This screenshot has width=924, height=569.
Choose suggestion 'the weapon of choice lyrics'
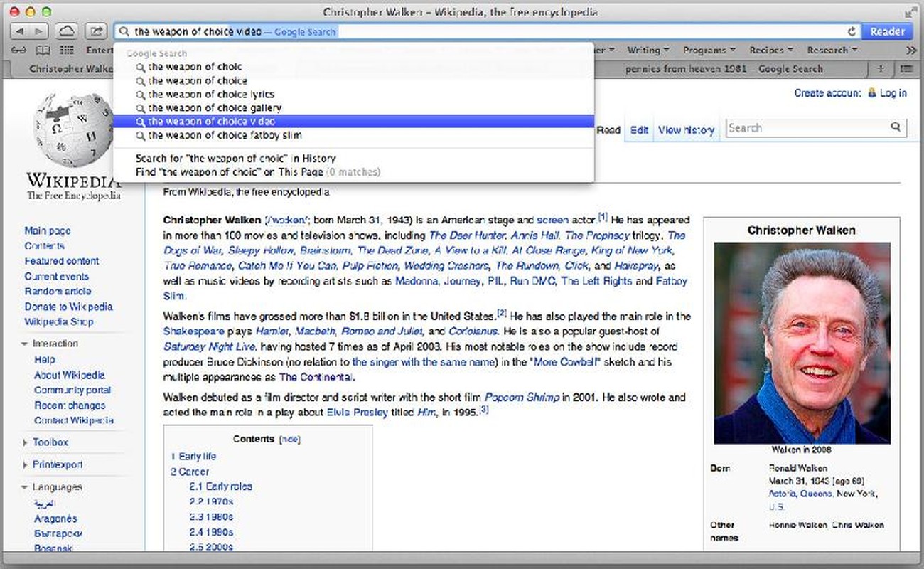tap(353, 94)
